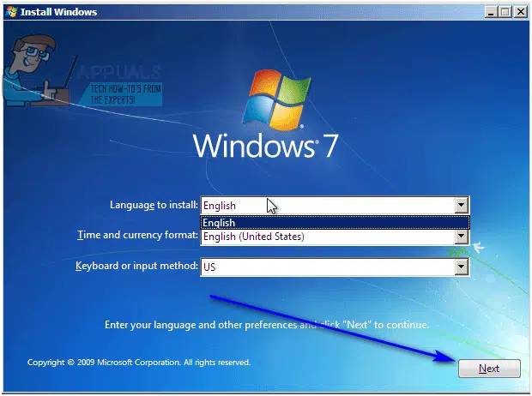Close the Install Windows window
532x396 pixels.
520,12
